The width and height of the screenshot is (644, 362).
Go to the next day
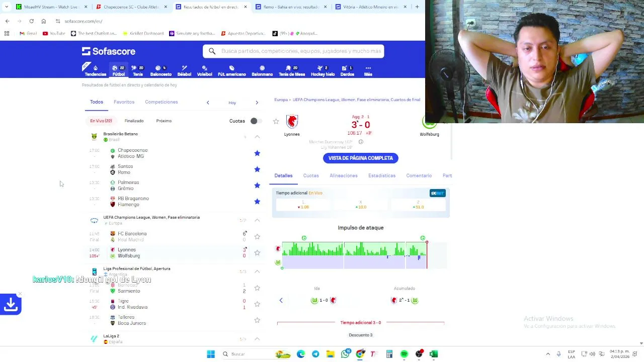point(257,103)
